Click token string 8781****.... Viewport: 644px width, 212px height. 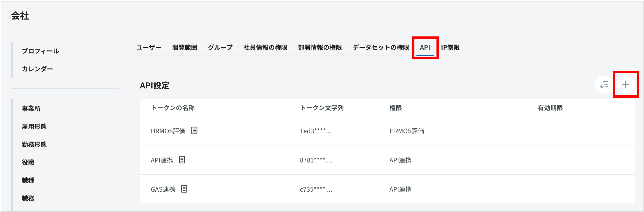tap(316, 160)
